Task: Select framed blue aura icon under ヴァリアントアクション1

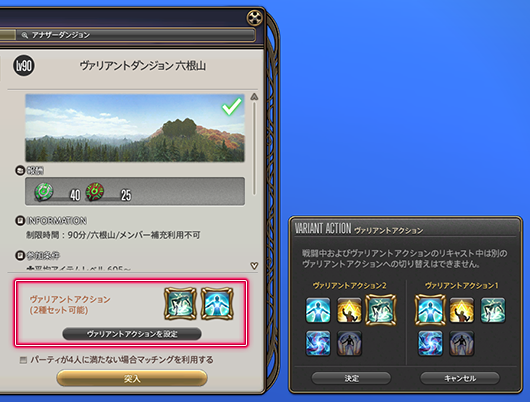Action: (x=430, y=310)
